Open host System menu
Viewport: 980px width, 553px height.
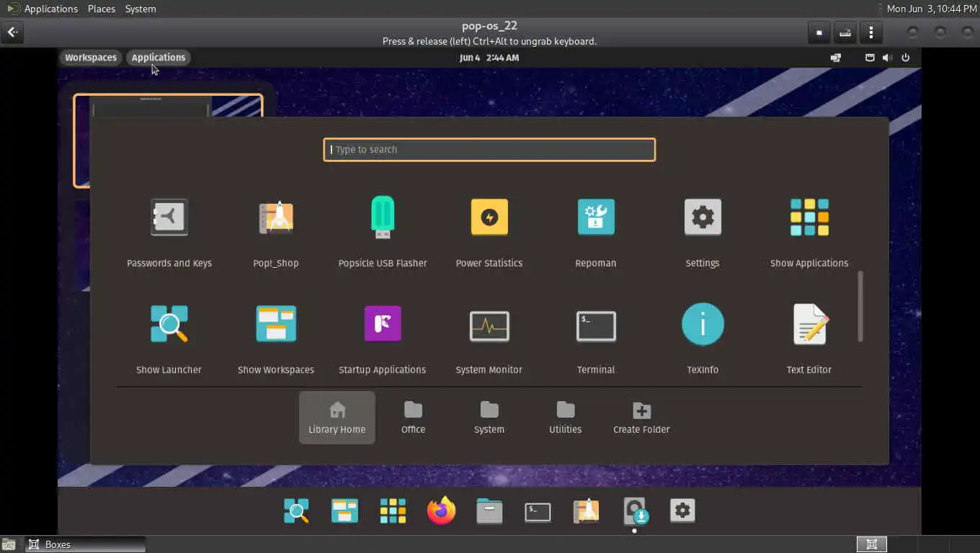click(x=140, y=9)
